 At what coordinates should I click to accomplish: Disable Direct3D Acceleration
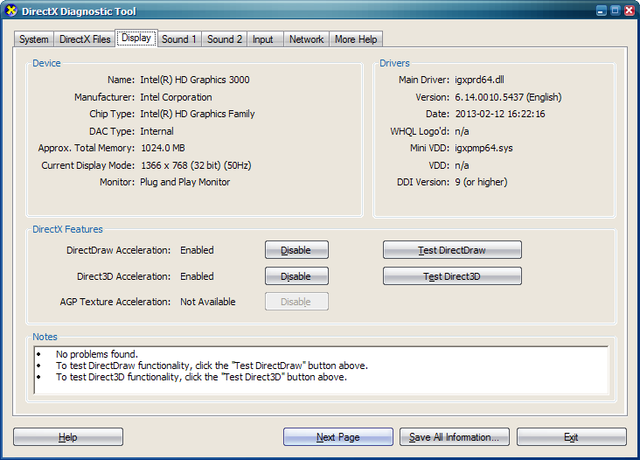(x=297, y=276)
